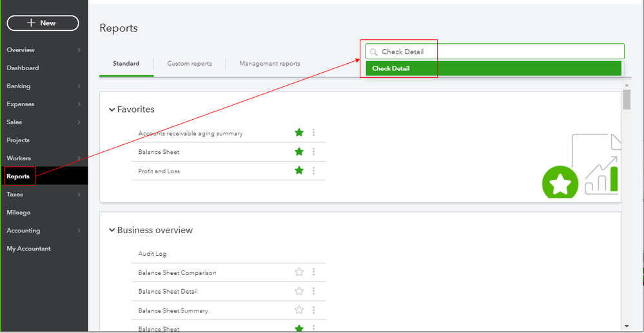Star the Balance Sheet Summary report

click(x=299, y=310)
